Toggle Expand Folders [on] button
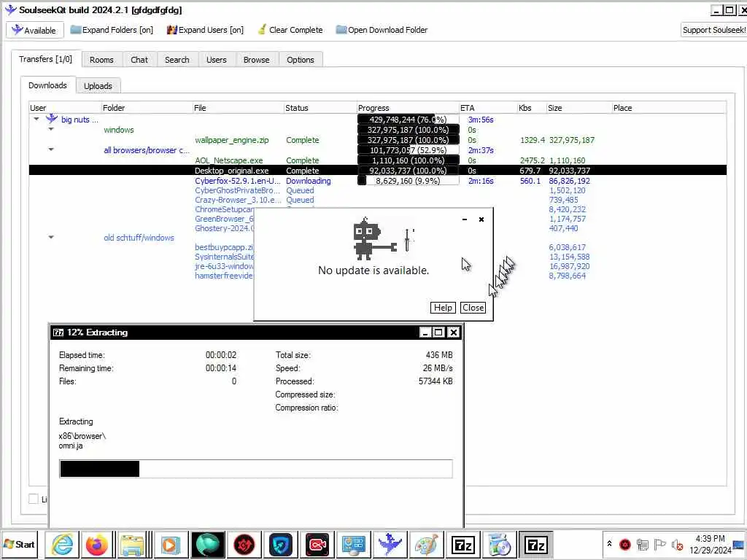The image size is (747, 560). 112,30
